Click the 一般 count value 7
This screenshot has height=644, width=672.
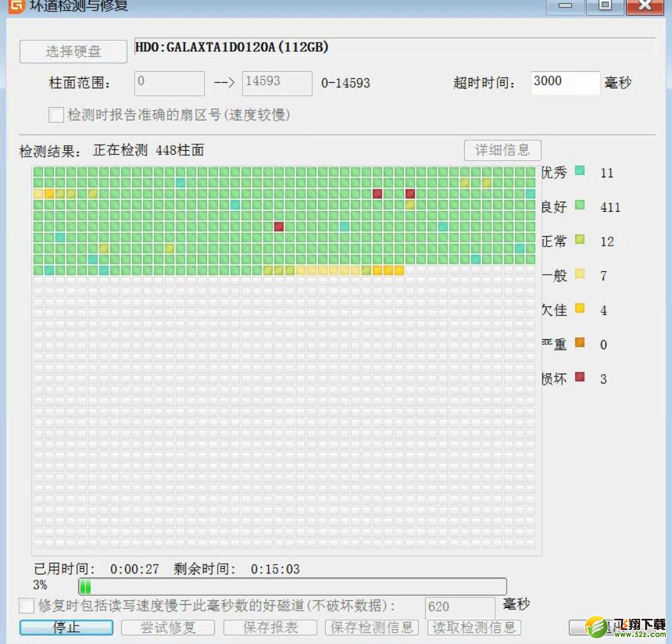coord(603,276)
